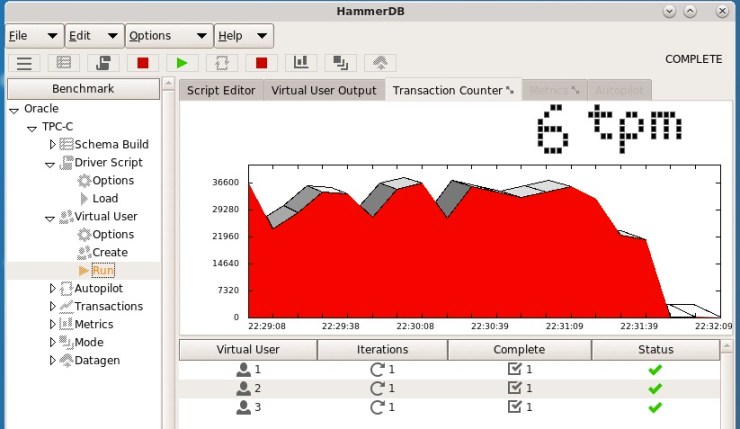This screenshot has height=429, width=740.
Task: Click the Benchmark panel header button
Action: [x=83, y=89]
